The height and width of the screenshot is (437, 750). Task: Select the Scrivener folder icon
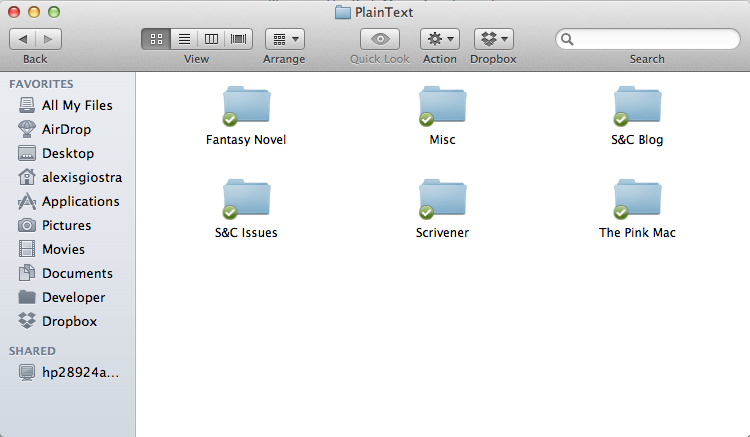(x=442, y=198)
